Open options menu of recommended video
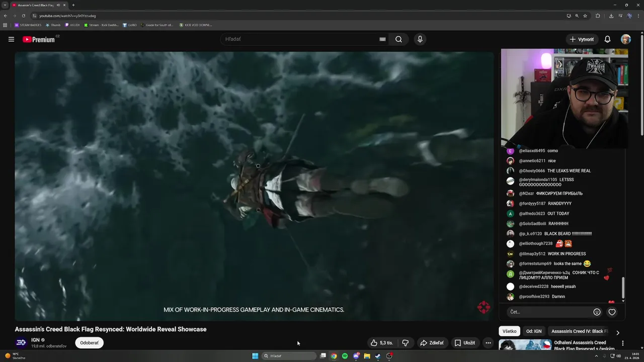The image size is (644, 362). point(623,343)
